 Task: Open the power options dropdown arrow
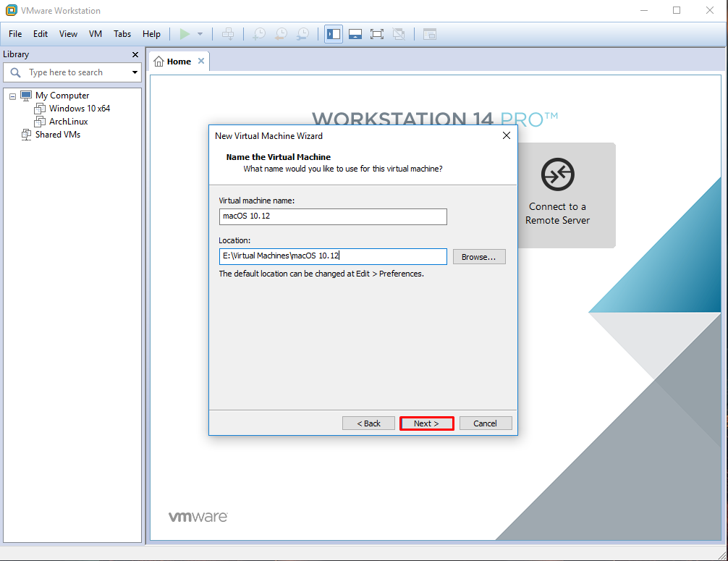click(200, 34)
